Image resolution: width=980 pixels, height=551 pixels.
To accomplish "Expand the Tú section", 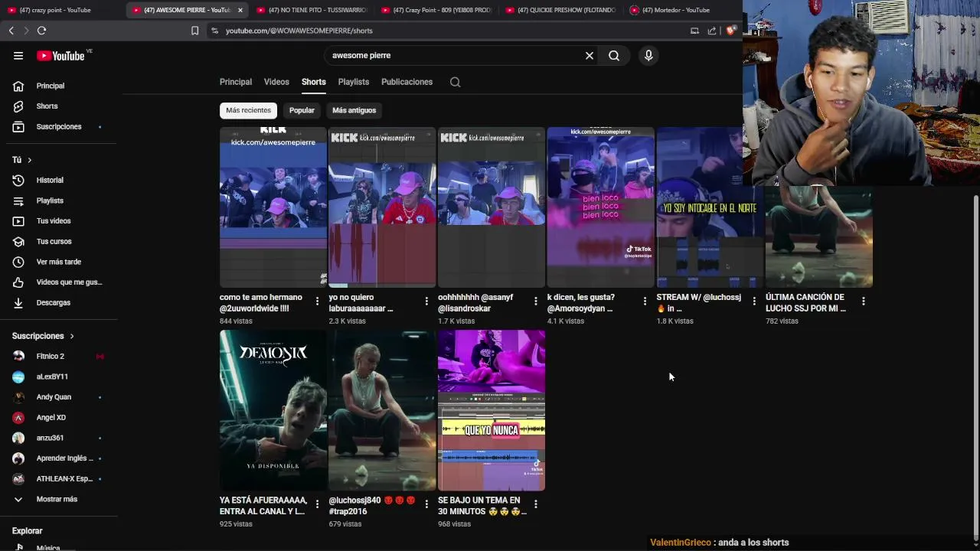I will tap(21, 160).
